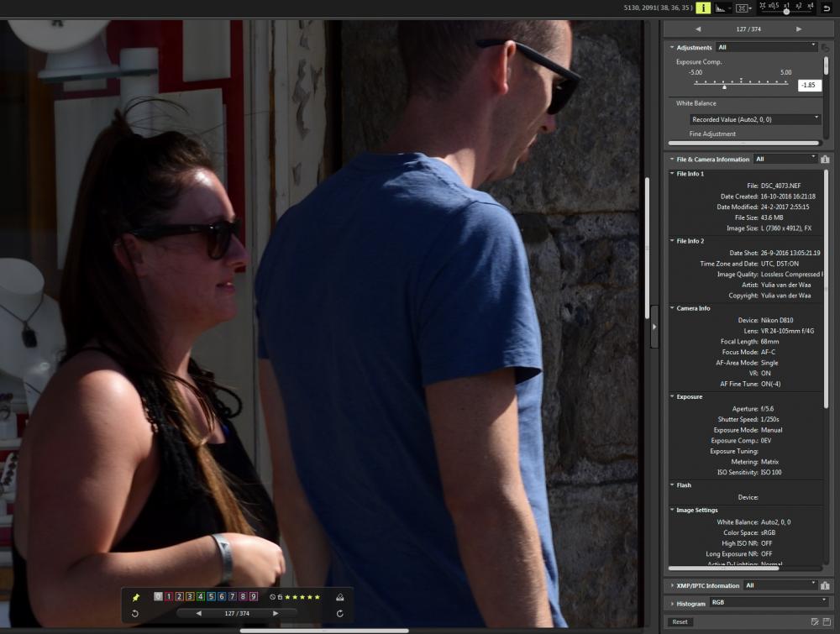Assign color label 4 (green)
This screenshot has width=840, height=634.
201,596
